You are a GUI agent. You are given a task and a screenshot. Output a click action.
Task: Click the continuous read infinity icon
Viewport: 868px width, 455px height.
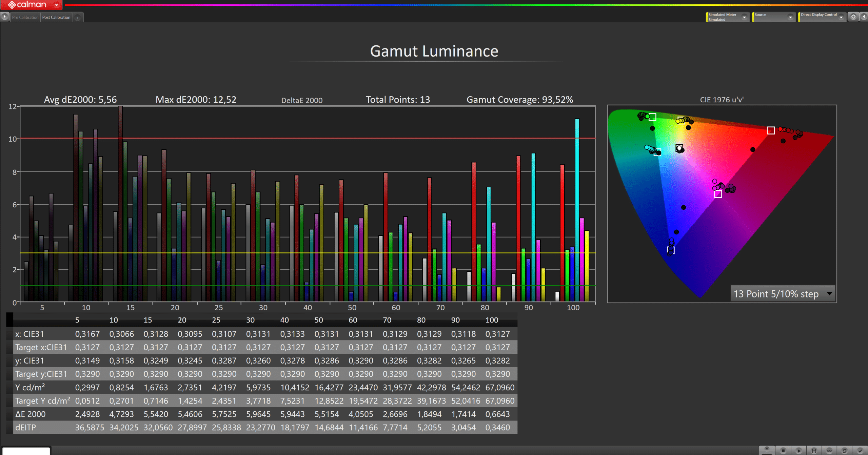click(829, 451)
